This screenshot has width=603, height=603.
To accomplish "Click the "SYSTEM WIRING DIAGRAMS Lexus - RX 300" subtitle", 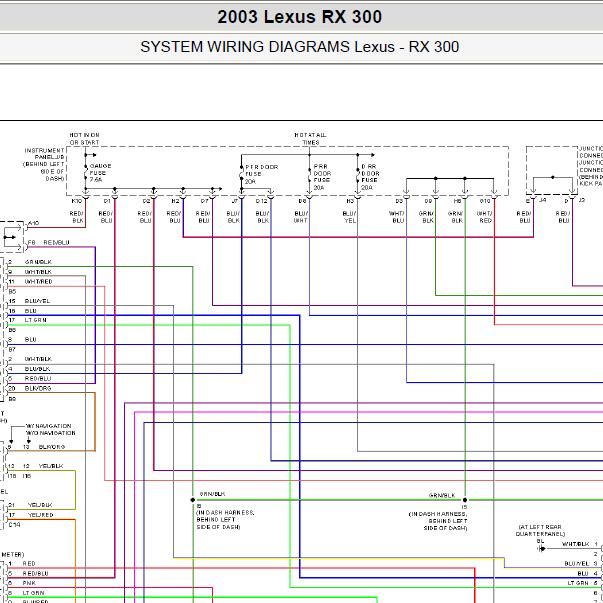I will (300, 47).
